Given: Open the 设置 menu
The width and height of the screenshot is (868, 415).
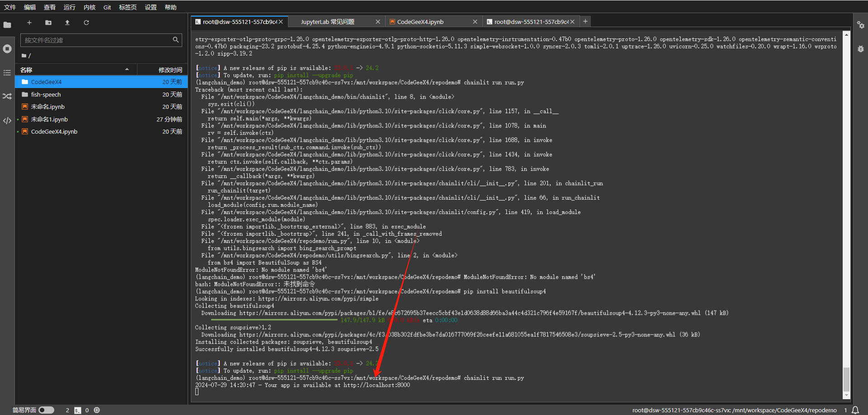Looking at the screenshot, I should tap(151, 7).
